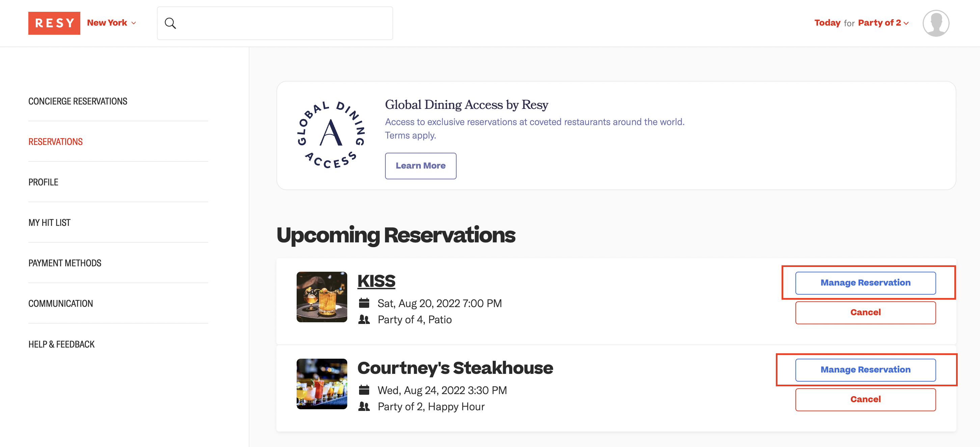Image resolution: width=980 pixels, height=447 pixels.
Task: Click the search magnifier icon
Action: point(170,23)
